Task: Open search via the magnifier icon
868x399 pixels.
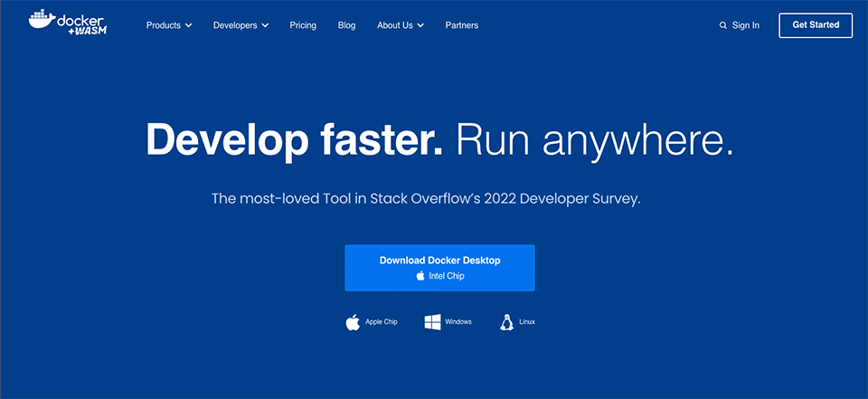Action: 722,25
